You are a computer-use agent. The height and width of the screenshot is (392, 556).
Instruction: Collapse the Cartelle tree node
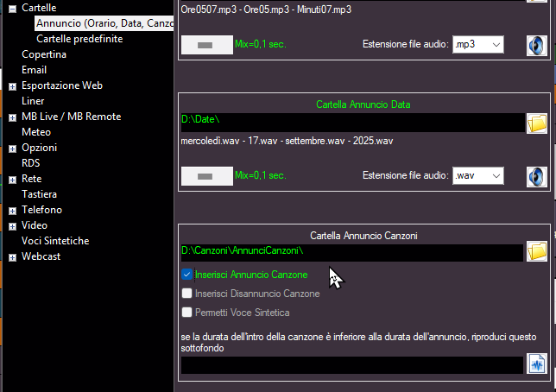click(x=12, y=9)
